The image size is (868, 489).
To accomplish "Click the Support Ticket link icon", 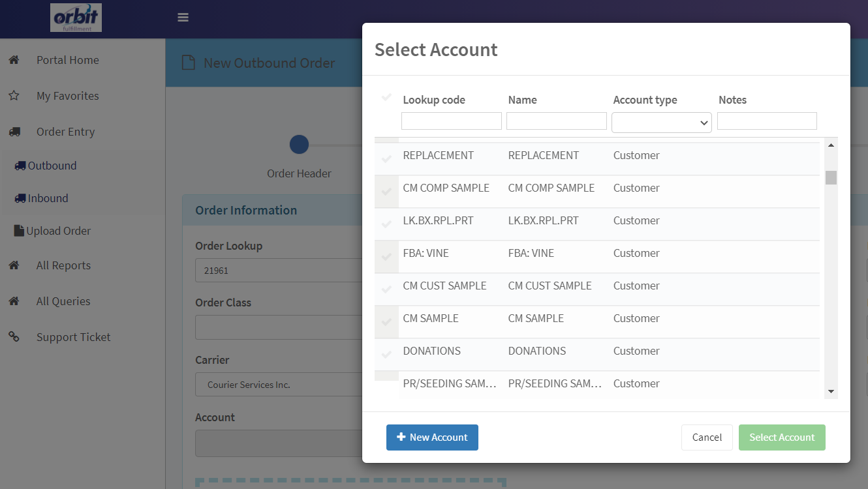I will pyautogui.click(x=14, y=337).
